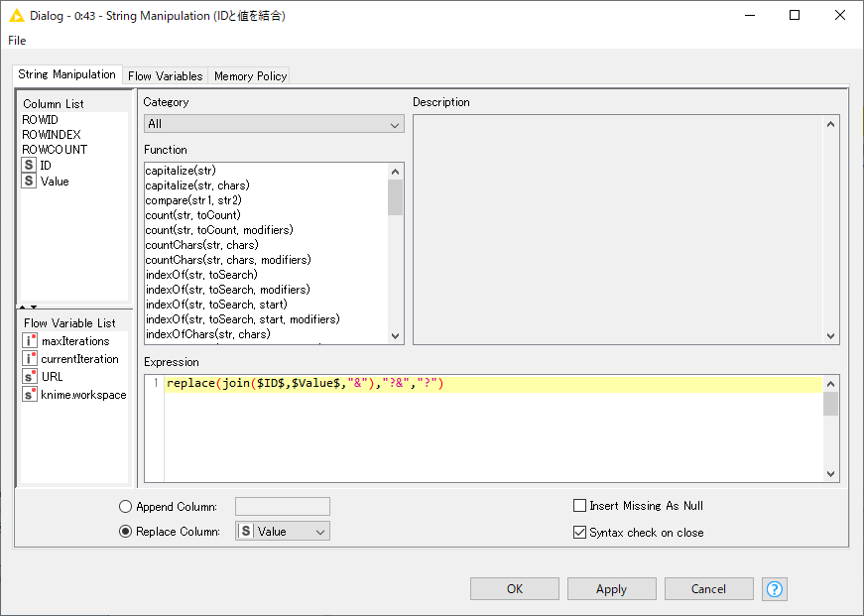
Task: Select indexOf(str, toSearch, modifiers) function
Action: click(228, 290)
